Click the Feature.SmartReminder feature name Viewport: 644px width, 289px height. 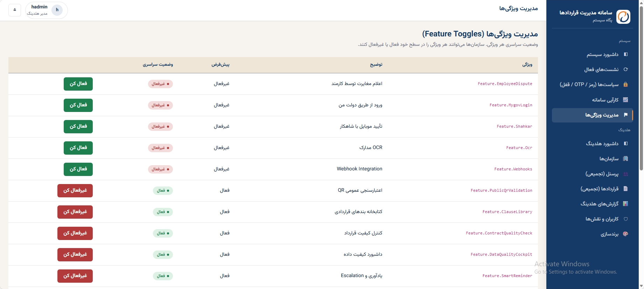(507, 276)
